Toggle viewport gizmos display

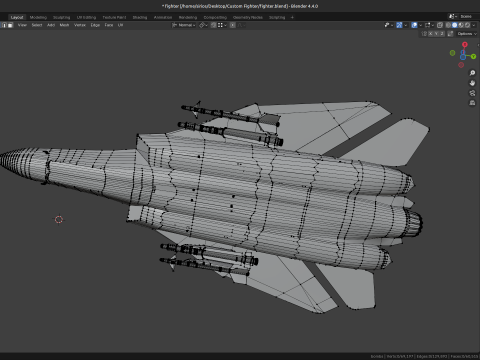(x=399, y=25)
